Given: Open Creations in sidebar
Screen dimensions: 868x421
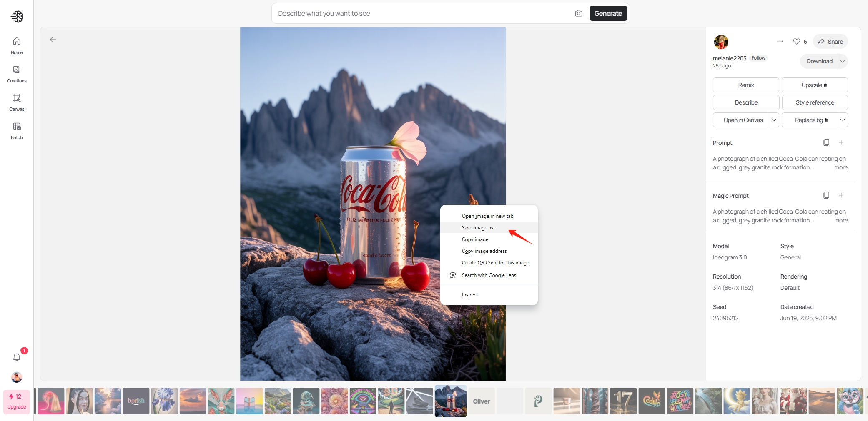Looking at the screenshot, I should click(x=17, y=74).
